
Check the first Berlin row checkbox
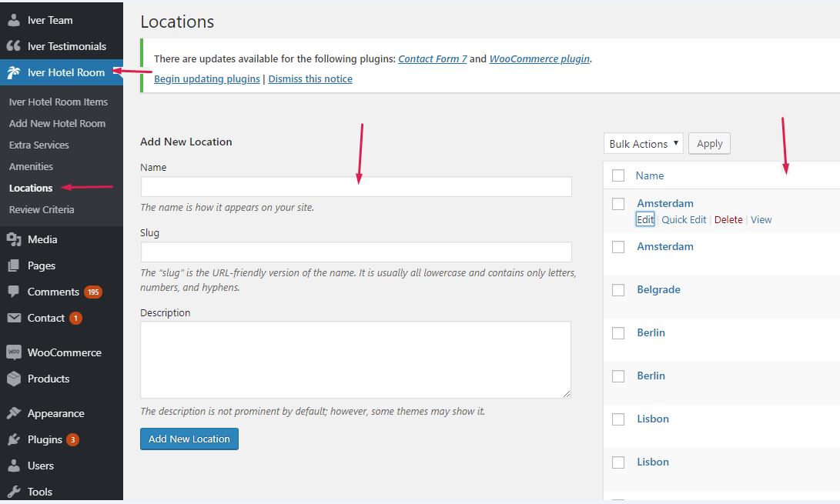coord(618,333)
